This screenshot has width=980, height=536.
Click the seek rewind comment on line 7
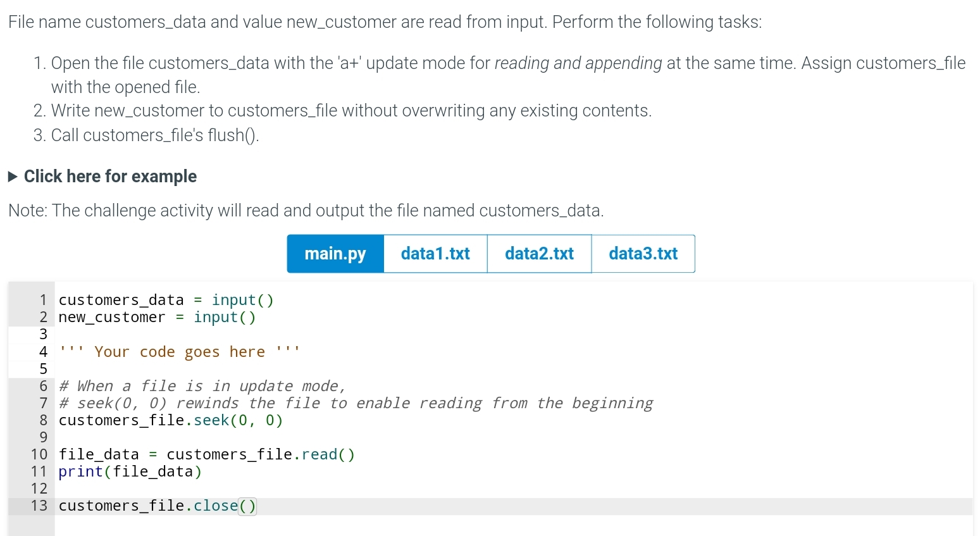coord(354,402)
